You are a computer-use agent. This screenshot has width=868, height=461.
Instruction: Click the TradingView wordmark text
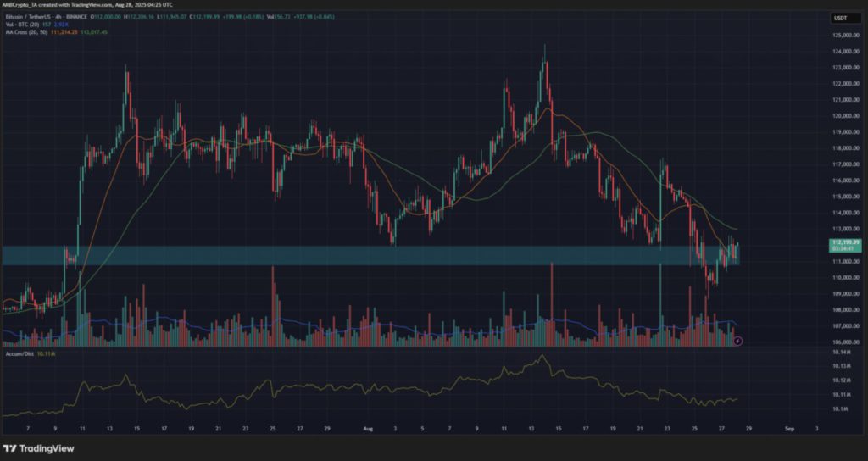[49, 448]
